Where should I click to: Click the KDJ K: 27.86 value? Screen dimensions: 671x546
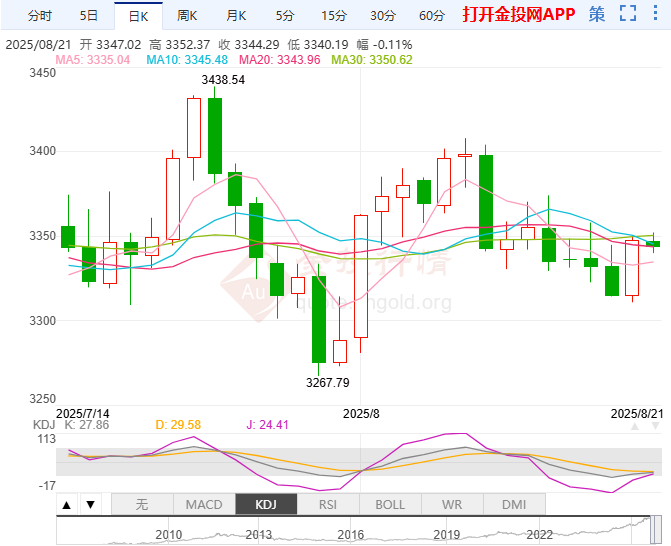click(71, 424)
